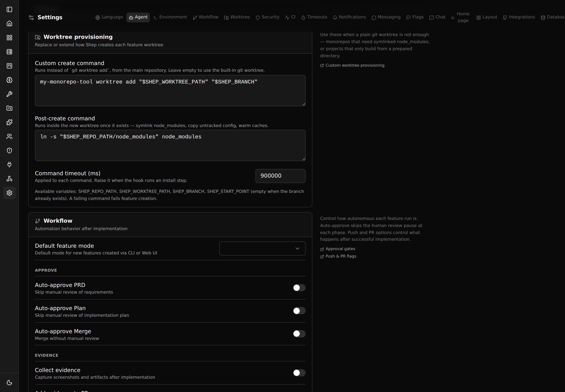Open the brain icon in sidebar
This screenshot has height=392, width=565.
point(9,80)
